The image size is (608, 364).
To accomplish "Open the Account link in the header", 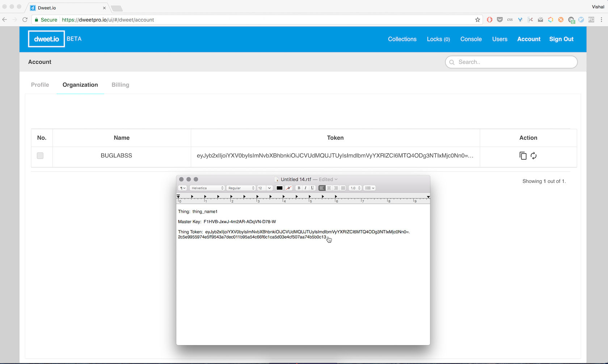I will (x=529, y=39).
